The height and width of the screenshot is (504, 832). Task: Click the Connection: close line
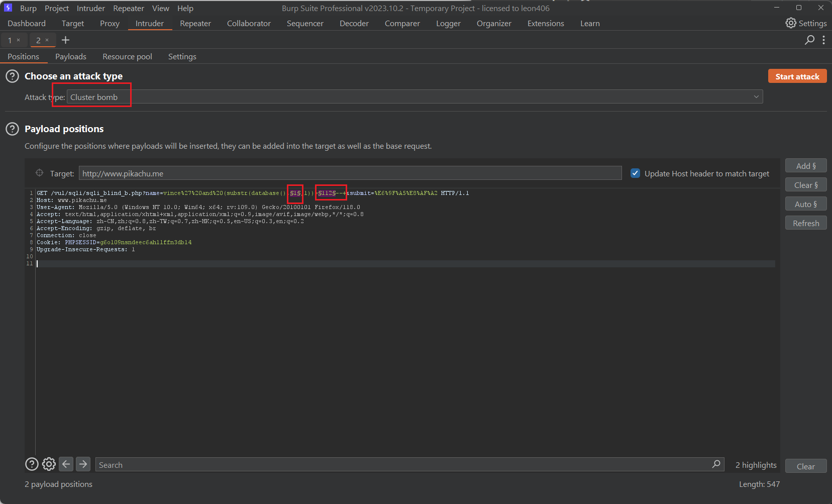(x=66, y=235)
